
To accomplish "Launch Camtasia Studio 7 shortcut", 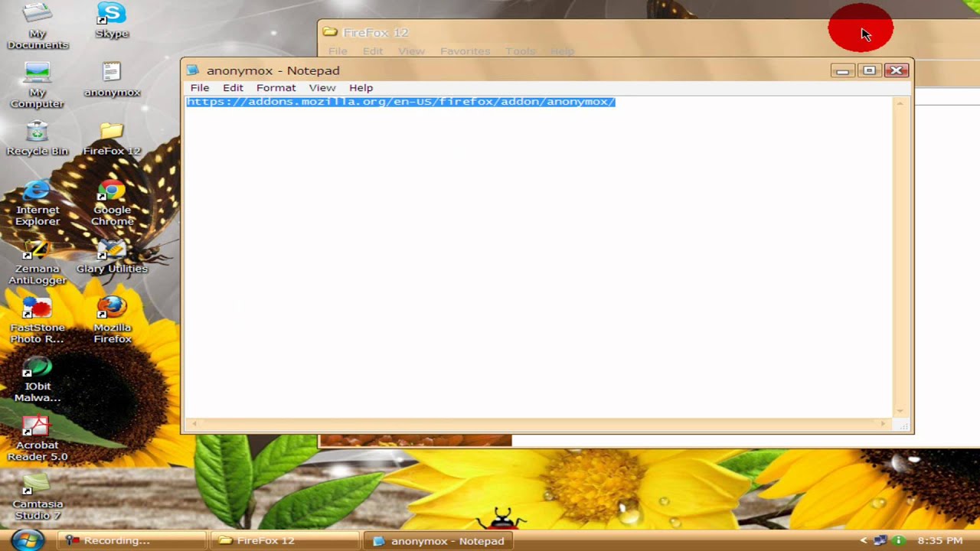I will click(x=37, y=497).
